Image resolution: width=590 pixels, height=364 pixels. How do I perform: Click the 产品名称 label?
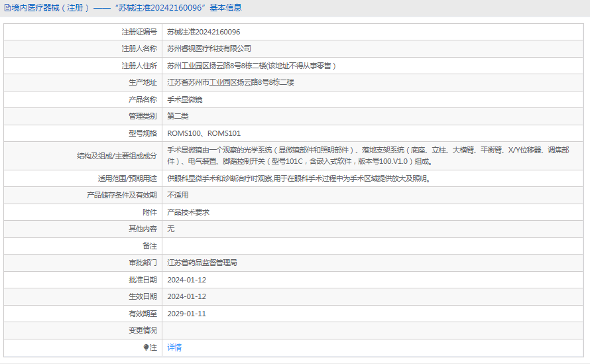tap(143, 99)
